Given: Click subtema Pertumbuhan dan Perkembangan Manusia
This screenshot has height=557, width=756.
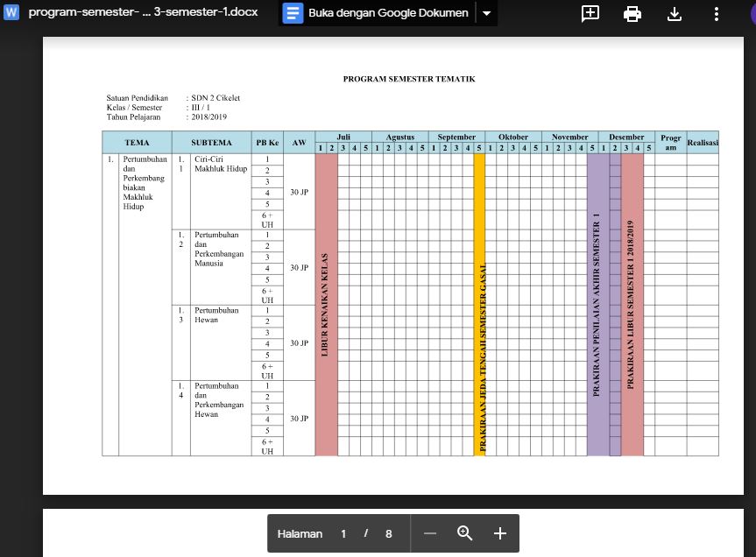Looking at the screenshot, I should pyautogui.click(x=219, y=249).
